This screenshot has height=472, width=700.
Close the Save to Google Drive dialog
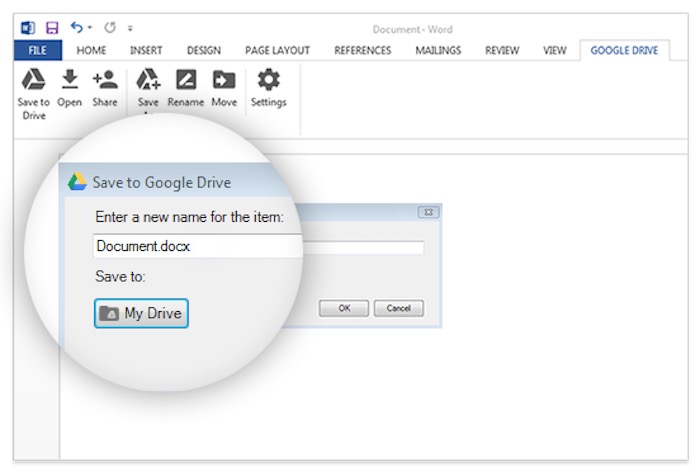click(428, 212)
